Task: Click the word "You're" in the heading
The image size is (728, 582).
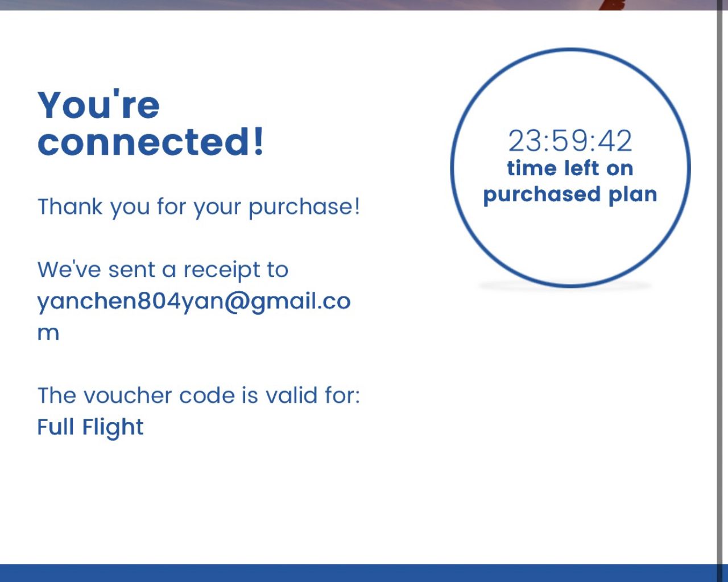Action: pos(99,105)
